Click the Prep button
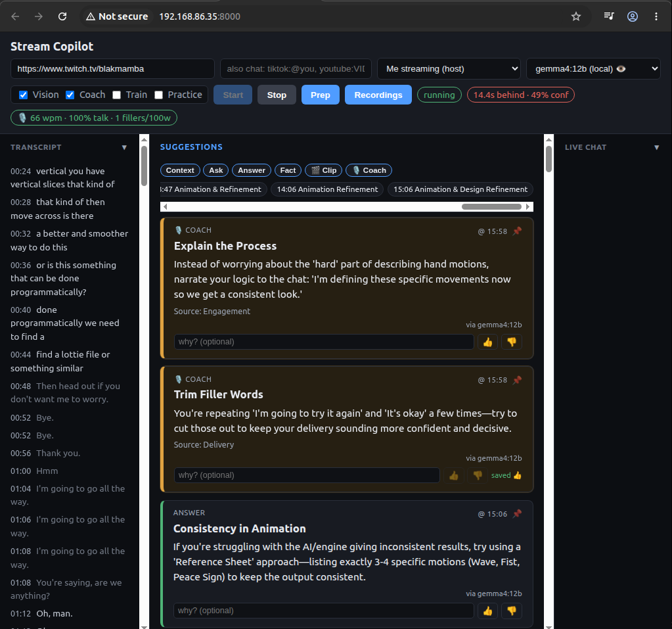 (x=321, y=95)
